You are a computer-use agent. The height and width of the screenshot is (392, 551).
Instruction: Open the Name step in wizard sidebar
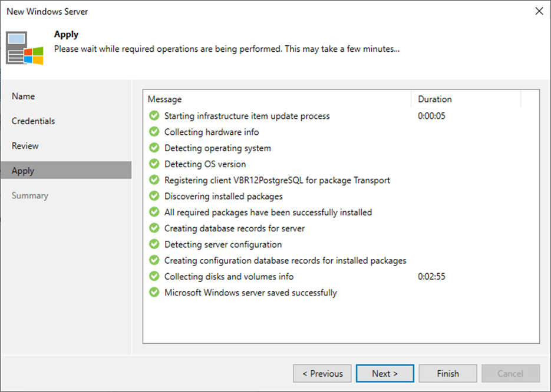[x=24, y=97]
